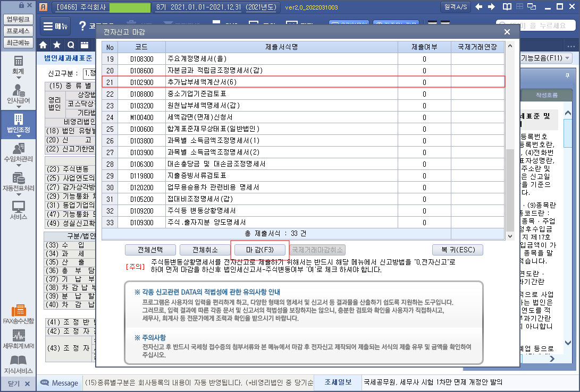
Task: Click the 제출여부 column header
Action: (424, 47)
